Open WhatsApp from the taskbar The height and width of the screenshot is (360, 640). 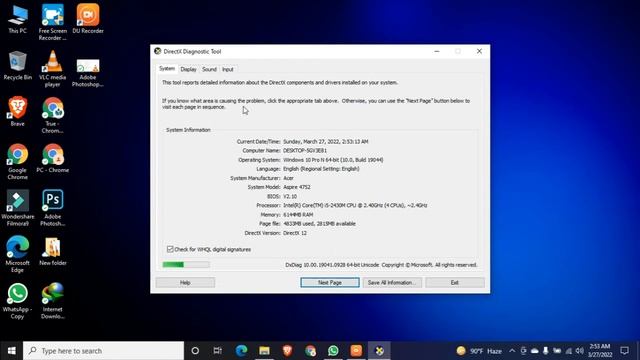pyautogui.click(x=333, y=351)
